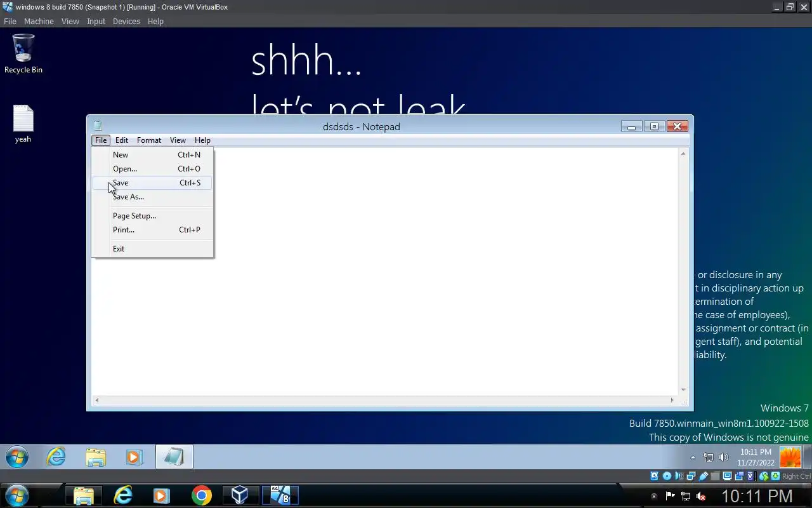Click VirtualBox USB devices indicator
The image size is (812, 508).
pyautogui.click(x=704, y=476)
